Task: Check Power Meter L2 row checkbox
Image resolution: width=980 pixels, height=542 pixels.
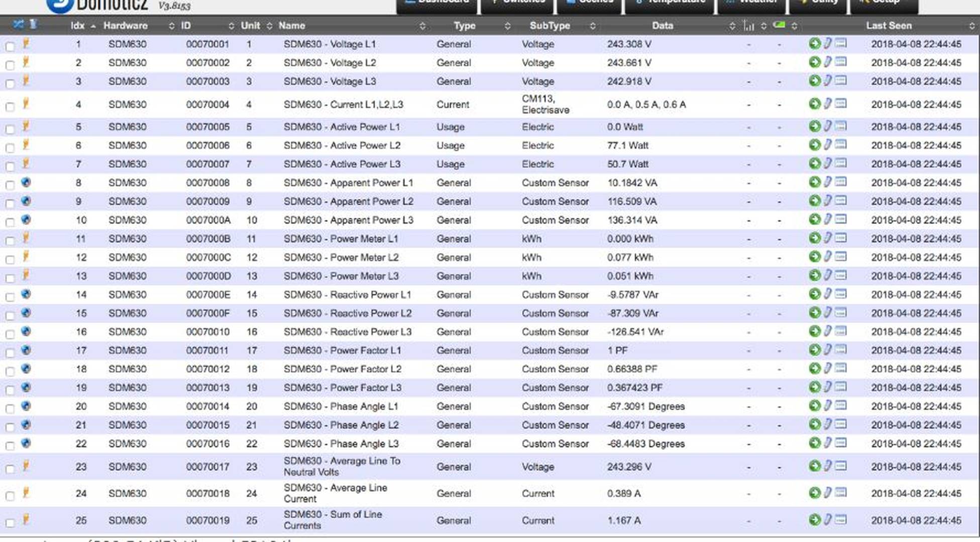Action: point(10,259)
